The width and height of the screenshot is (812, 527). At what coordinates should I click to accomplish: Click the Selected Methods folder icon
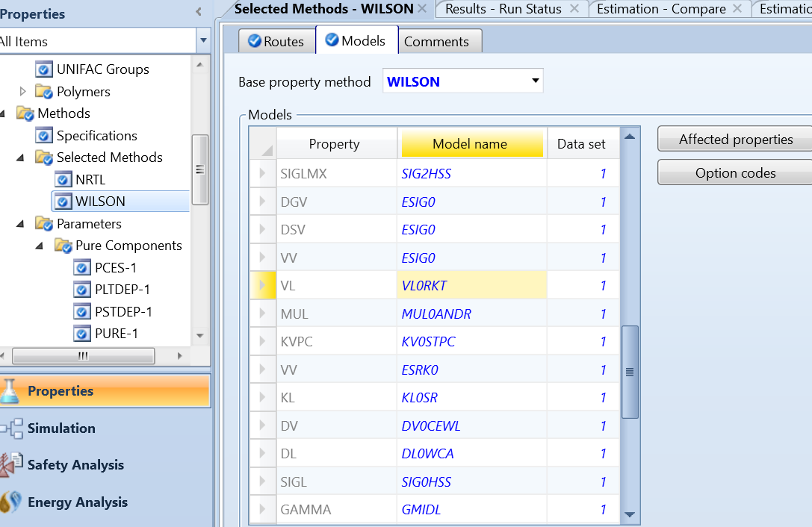point(44,158)
